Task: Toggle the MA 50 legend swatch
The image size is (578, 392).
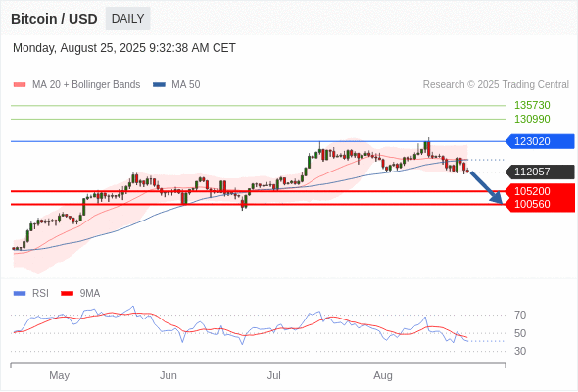Action: pyautogui.click(x=159, y=85)
